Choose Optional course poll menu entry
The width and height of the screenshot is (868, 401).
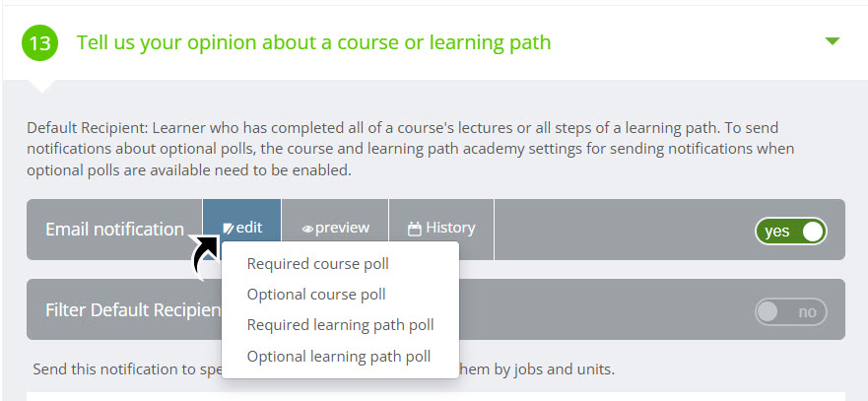[x=316, y=295]
